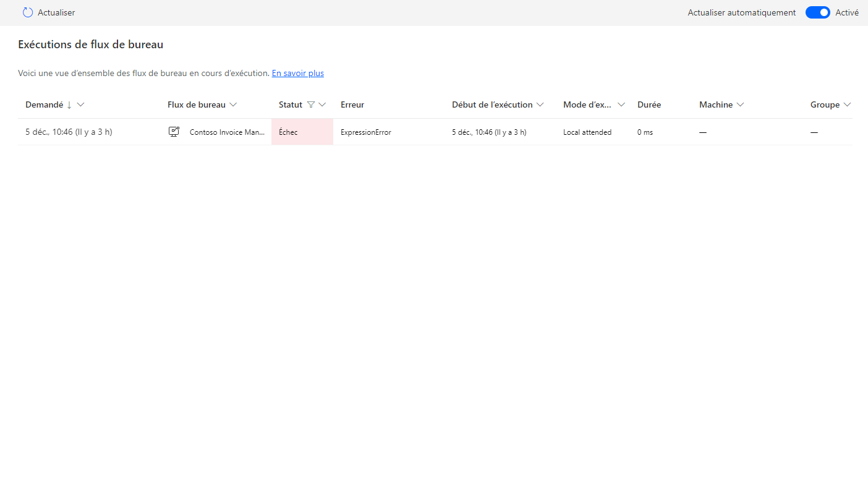Click the Actualiser button label

pyautogui.click(x=56, y=12)
